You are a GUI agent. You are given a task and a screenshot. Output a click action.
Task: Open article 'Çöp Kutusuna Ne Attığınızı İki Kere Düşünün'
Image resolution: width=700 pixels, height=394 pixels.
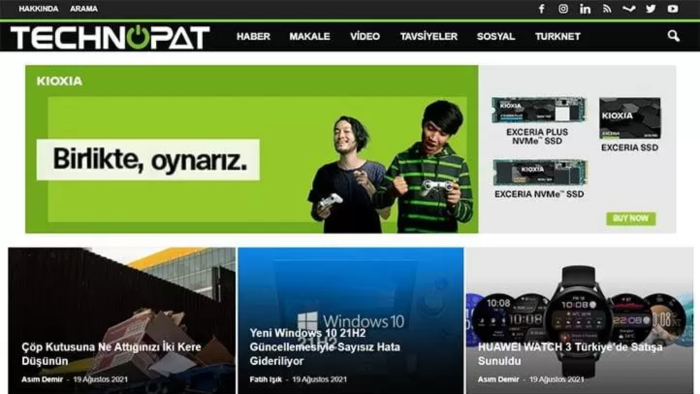(111, 354)
